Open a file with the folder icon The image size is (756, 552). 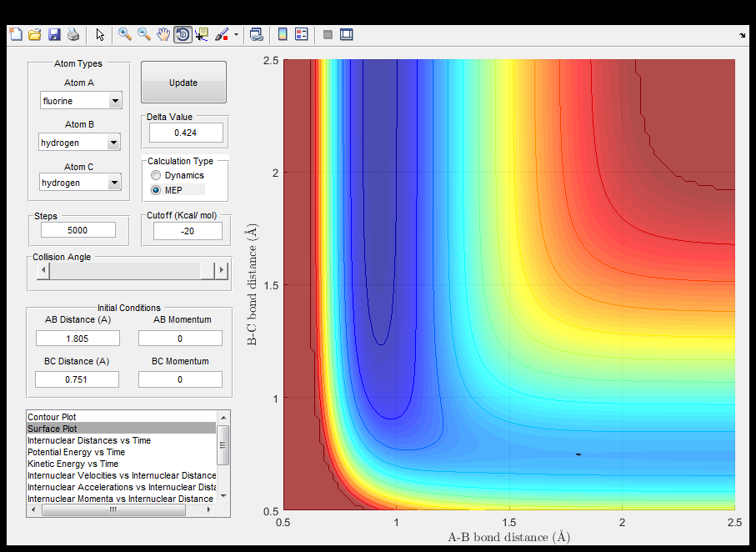click(34, 34)
